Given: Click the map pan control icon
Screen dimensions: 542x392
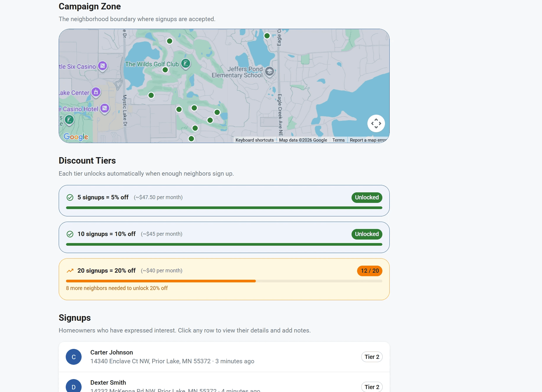Looking at the screenshot, I should [376, 123].
